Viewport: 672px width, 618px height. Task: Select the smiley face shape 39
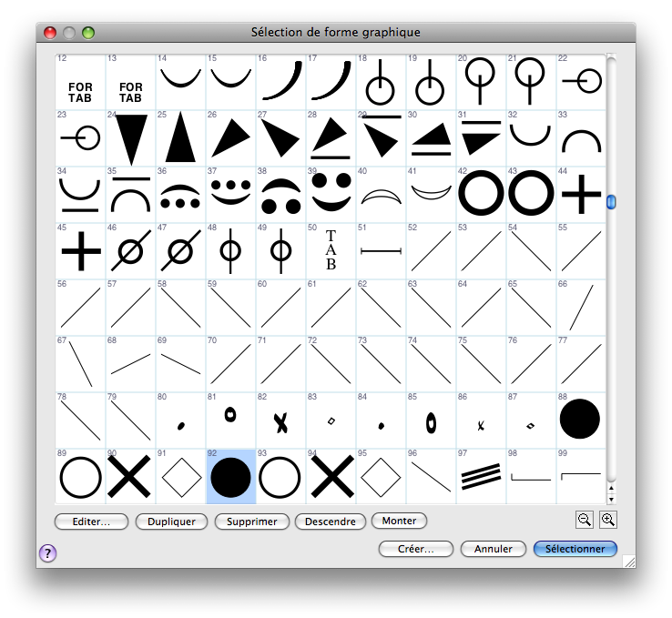(331, 195)
